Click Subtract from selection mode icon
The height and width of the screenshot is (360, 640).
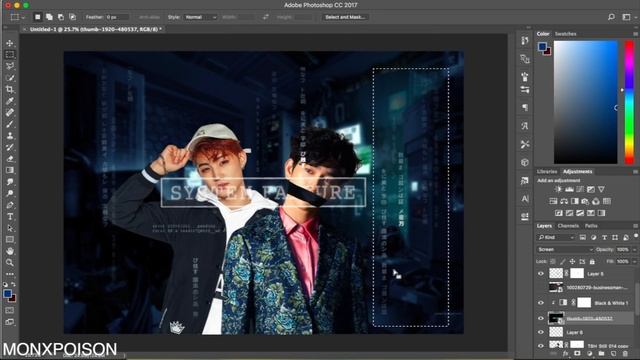coord(61,17)
